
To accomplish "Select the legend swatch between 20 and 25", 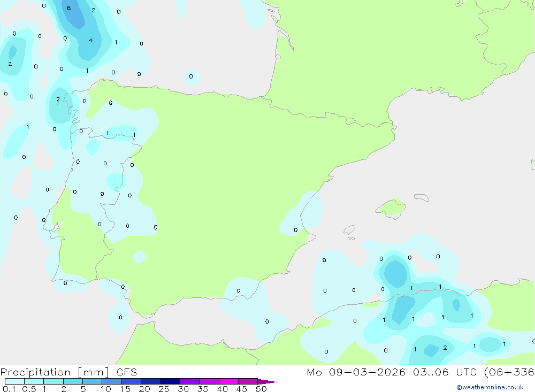I will [150, 381].
